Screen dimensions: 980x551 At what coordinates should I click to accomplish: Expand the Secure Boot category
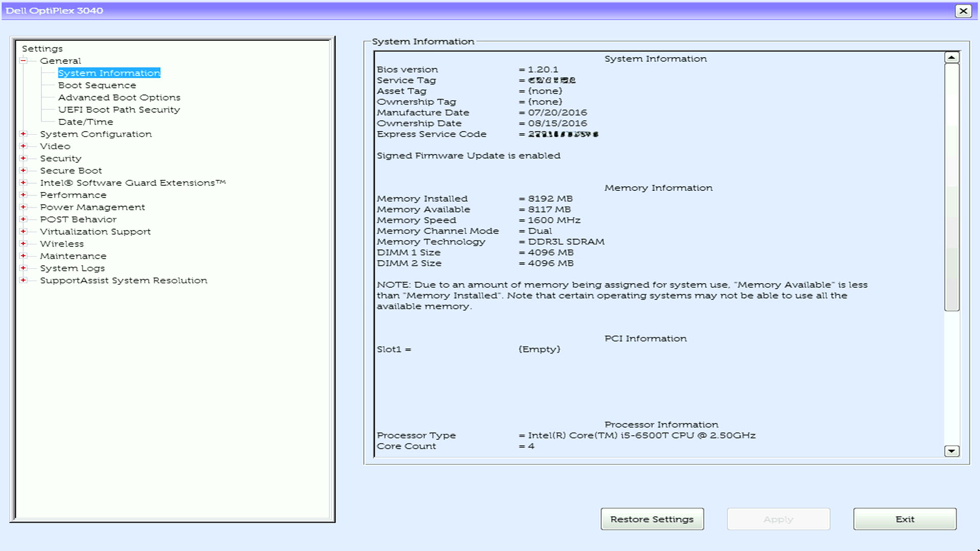[23, 170]
